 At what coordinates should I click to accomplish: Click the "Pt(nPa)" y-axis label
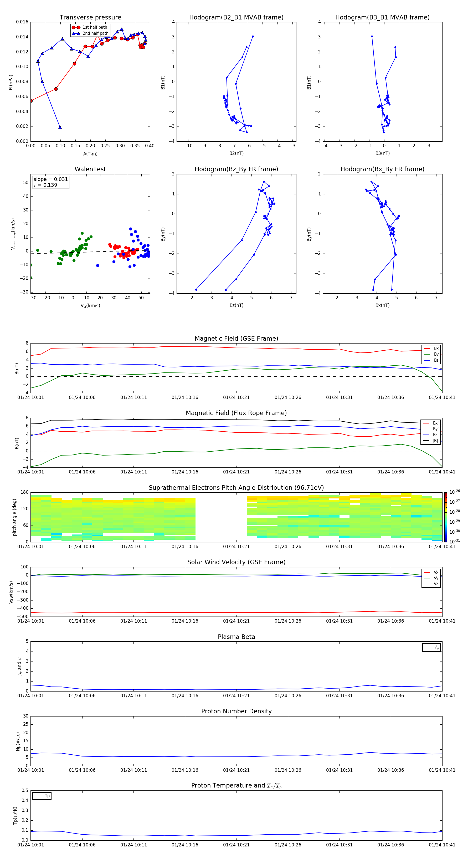click(x=11, y=82)
